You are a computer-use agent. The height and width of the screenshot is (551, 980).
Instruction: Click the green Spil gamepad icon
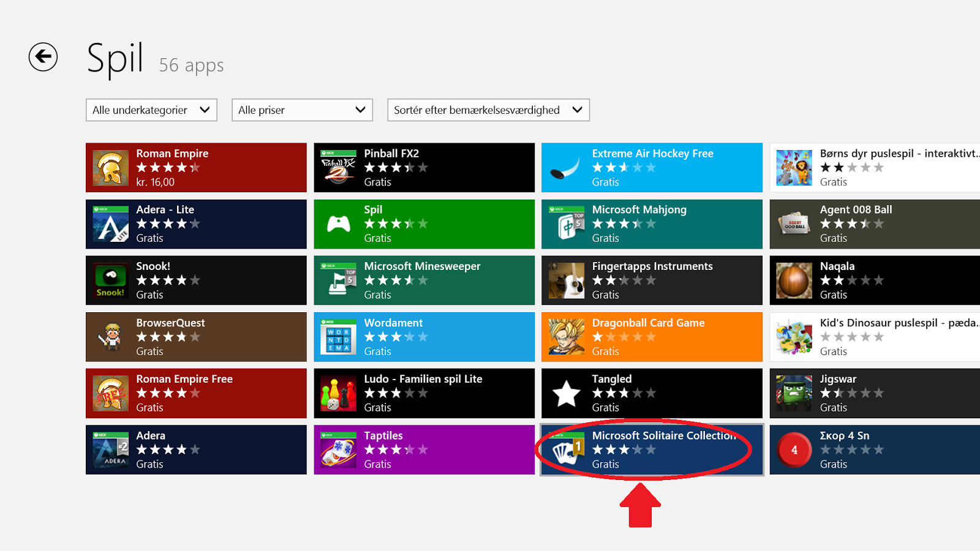(x=339, y=224)
